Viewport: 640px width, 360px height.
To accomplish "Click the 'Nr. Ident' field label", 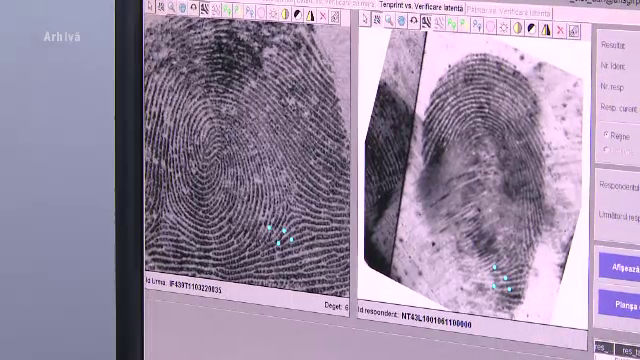I will 613,66.
